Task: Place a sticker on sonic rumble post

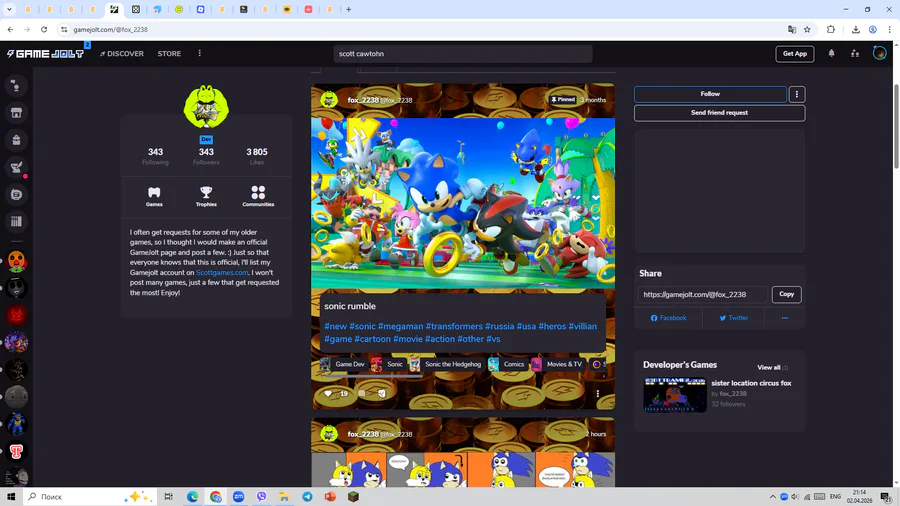Action: (382, 394)
